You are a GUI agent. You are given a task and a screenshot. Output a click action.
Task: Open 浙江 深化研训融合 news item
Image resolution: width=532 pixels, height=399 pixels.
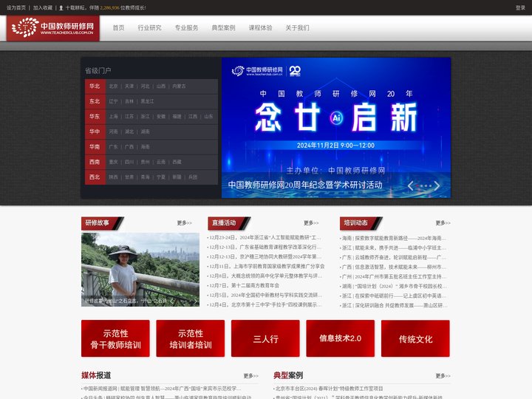click(393, 305)
